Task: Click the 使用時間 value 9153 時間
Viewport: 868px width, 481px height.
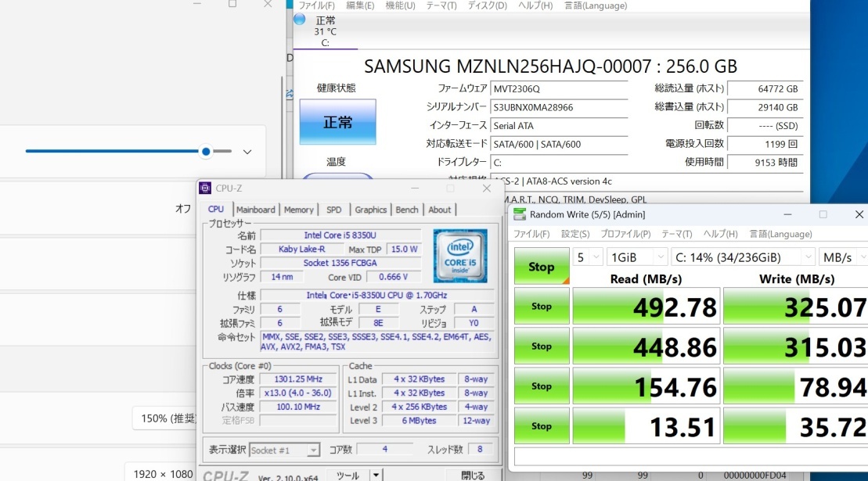Action: [x=765, y=162]
